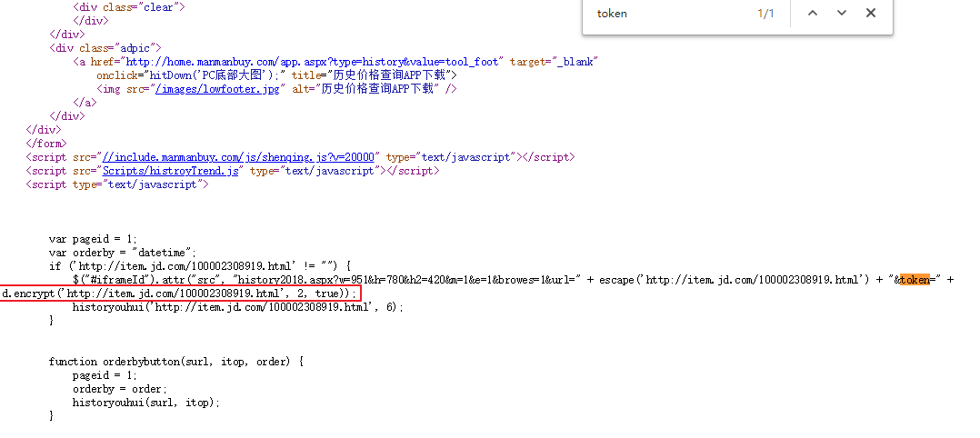Go to previous find result arrow
The image size is (980, 438).
pyautogui.click(x=813, y=13)
